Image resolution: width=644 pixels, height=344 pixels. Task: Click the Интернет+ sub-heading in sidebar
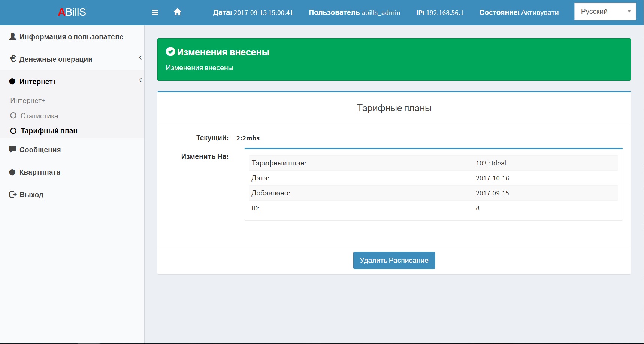28,100
